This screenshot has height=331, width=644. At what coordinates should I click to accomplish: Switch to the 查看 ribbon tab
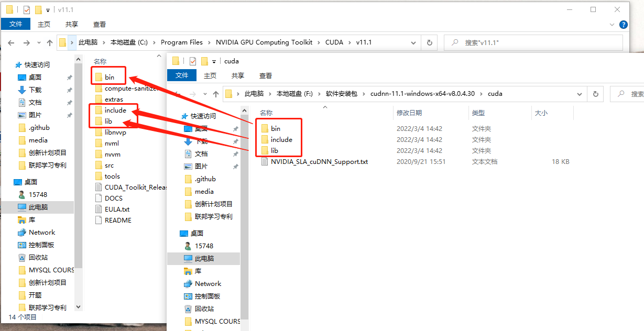100,24
